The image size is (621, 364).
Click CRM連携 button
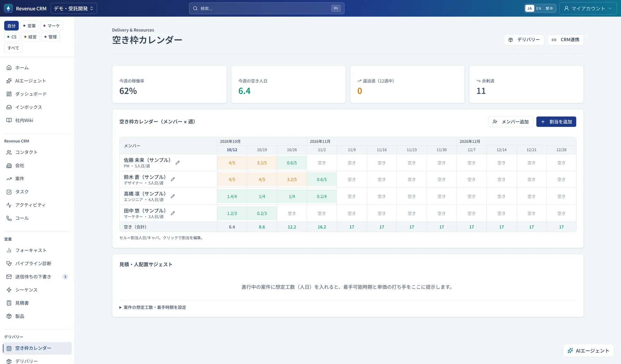(565, 40)
